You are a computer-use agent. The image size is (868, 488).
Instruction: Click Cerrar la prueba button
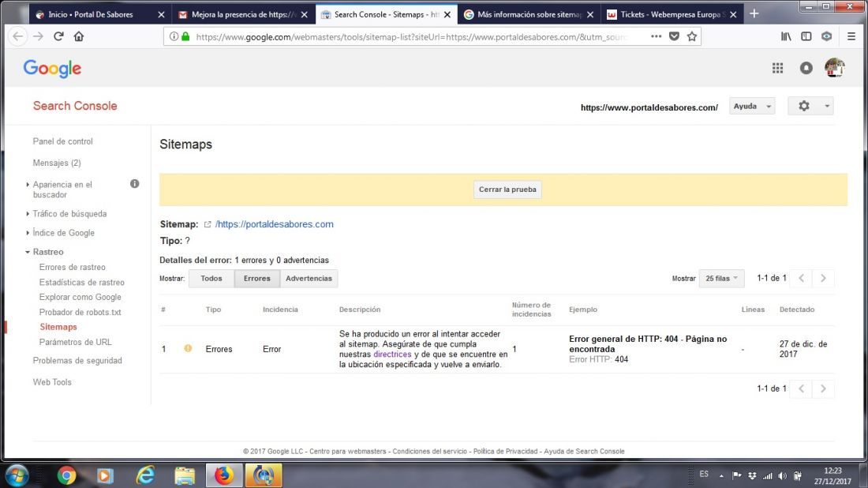(x=507, y=190)
